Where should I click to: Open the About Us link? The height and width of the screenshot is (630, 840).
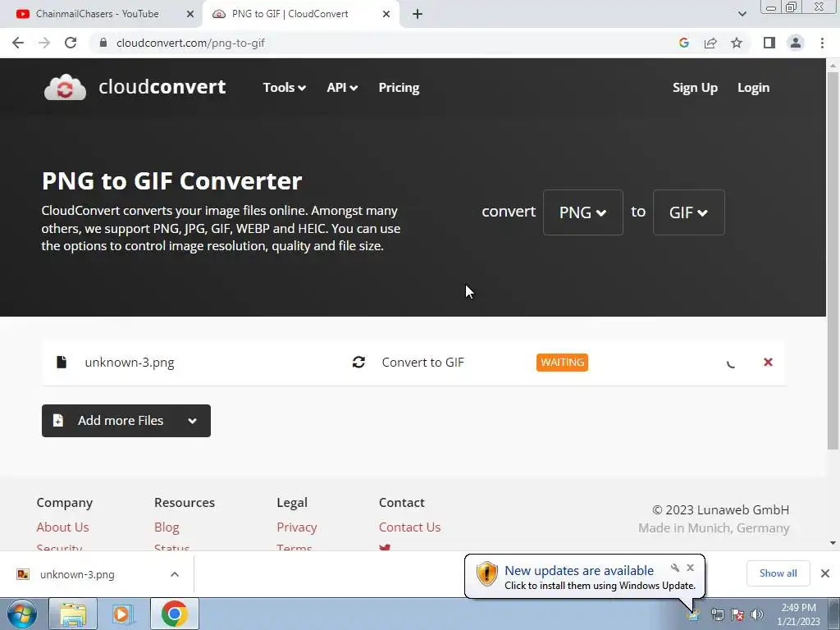pyautogui.click(x=62, y=527)
